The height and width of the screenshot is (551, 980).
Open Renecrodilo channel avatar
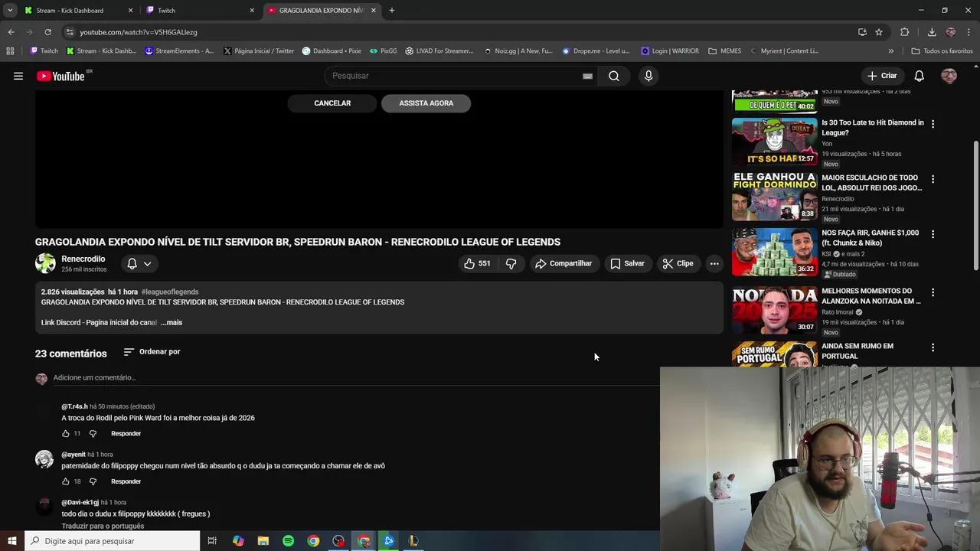coord(45,263)
